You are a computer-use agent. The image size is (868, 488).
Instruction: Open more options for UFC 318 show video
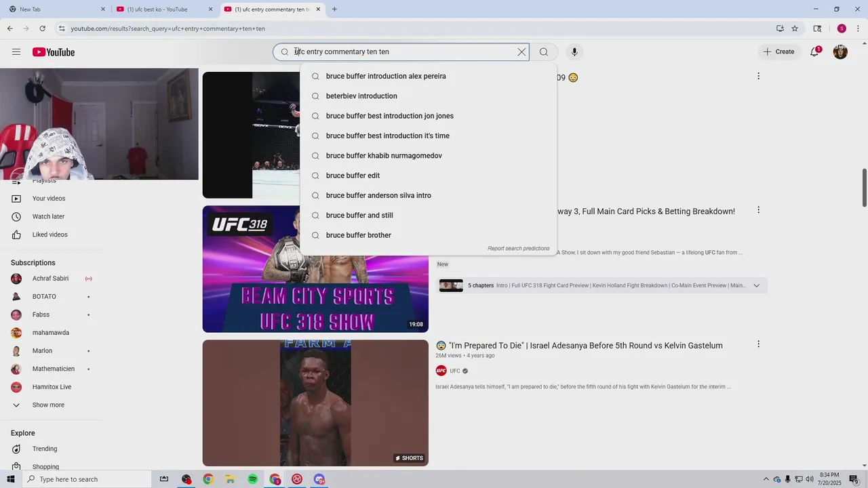pyautogui.click(x=758, y=210)
